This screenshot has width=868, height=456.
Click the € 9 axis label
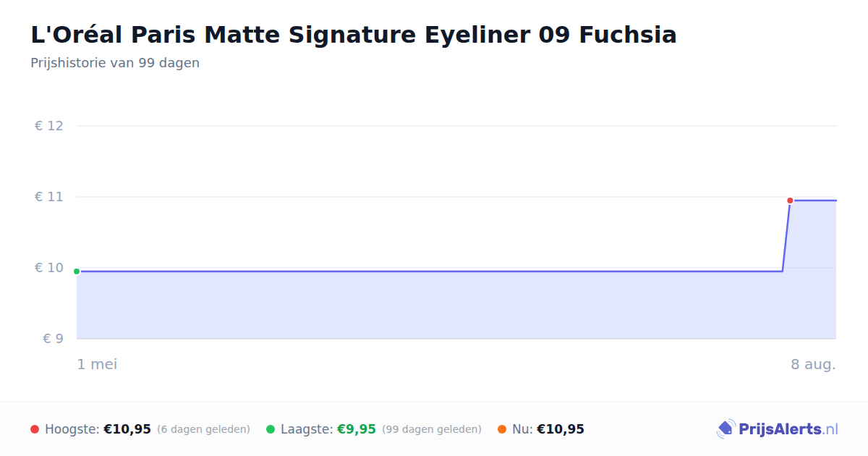(54, 339)
